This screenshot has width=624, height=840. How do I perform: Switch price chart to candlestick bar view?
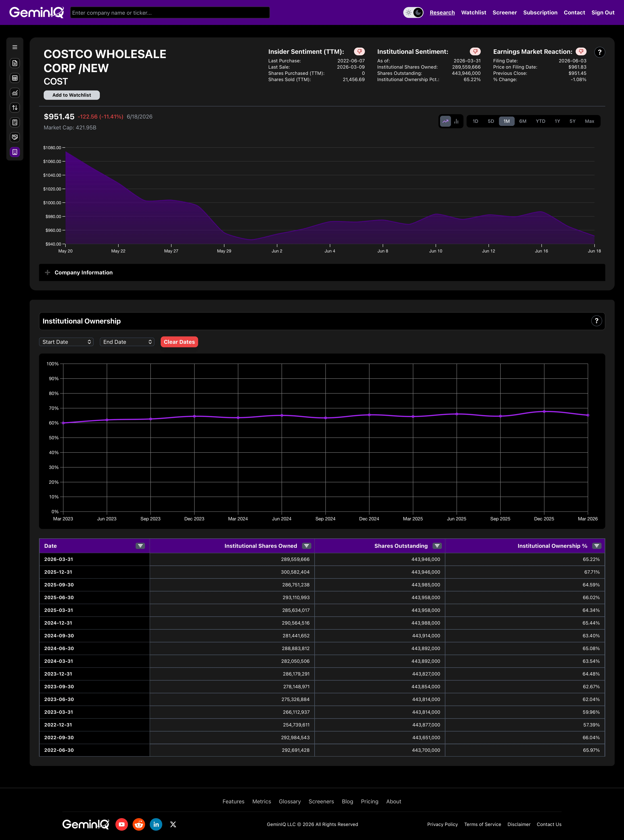tap(456, 121)
